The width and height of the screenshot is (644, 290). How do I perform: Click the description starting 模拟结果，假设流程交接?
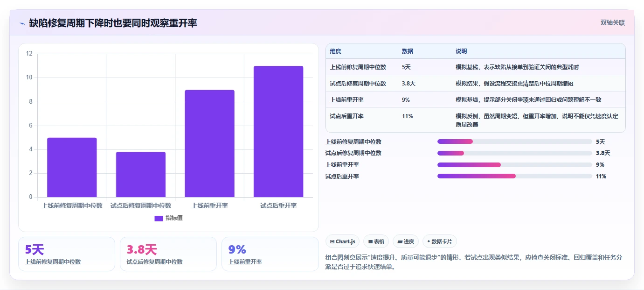click(x=514, y=84)
